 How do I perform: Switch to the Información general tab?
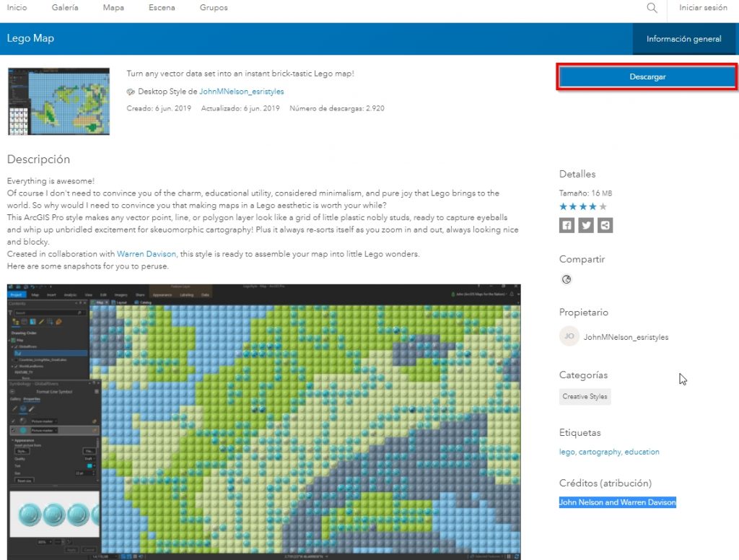click(x=683, y=39)
